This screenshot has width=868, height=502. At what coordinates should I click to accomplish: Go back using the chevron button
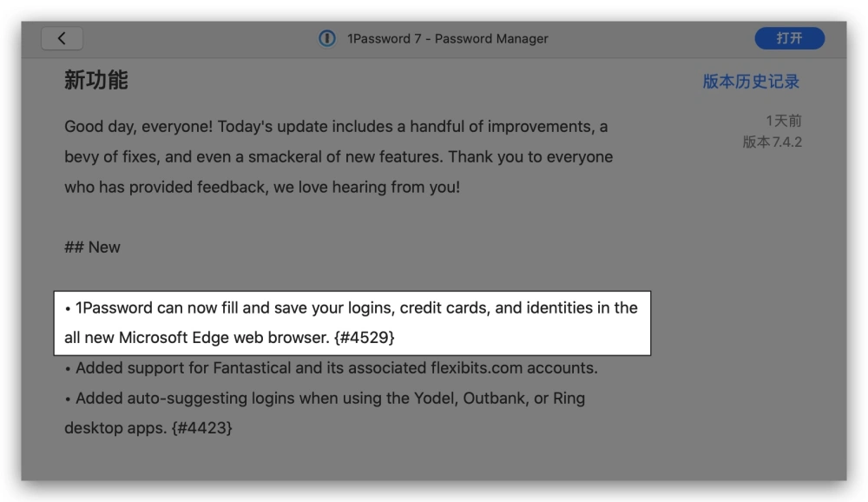coord(62,38)
